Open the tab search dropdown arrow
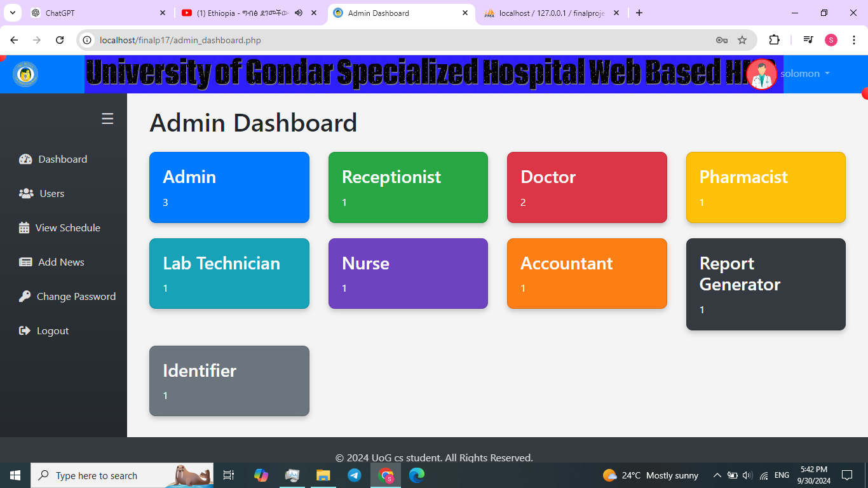 click(x=13, y=13)
